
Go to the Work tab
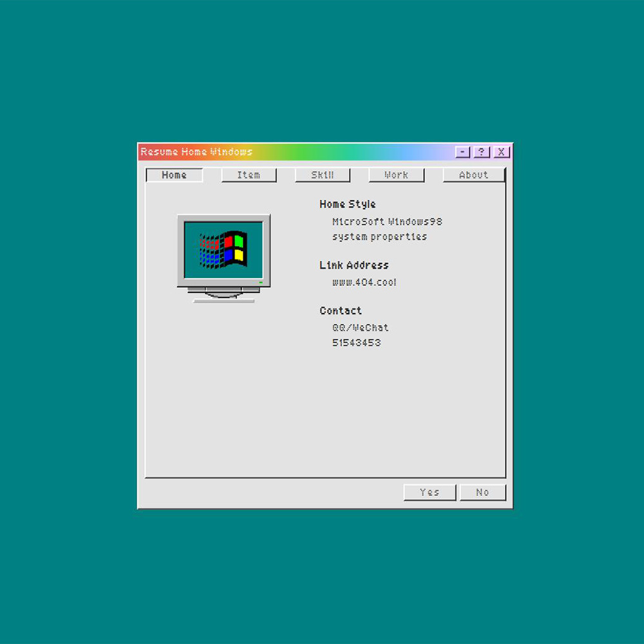coord(396,175)
